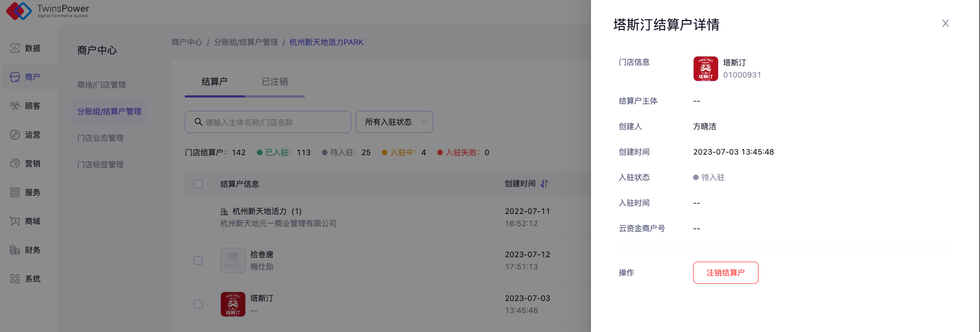The height and width of the screenshot is (332, 980).
Task: Click the TwinsPower logo icon
Action: tap(18, 11)
